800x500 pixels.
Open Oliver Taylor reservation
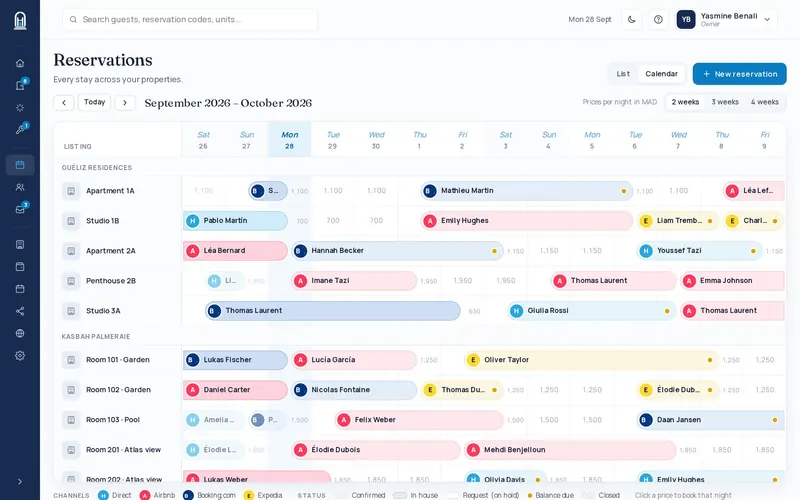pyautogui.click(x=591, y=360)
